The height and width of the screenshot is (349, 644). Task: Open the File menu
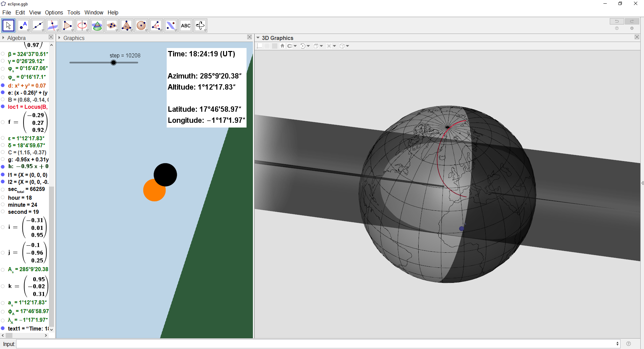(7, 12)
